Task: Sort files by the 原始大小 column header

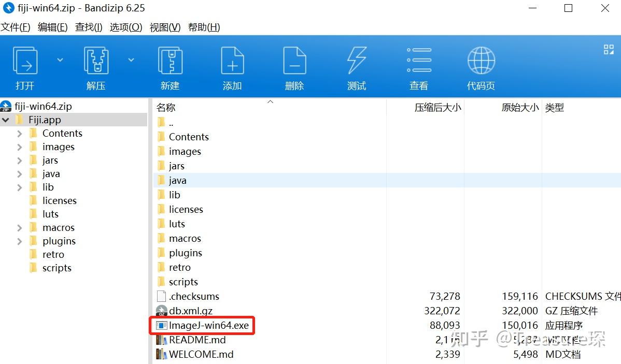Action: (x=520, y=107)
